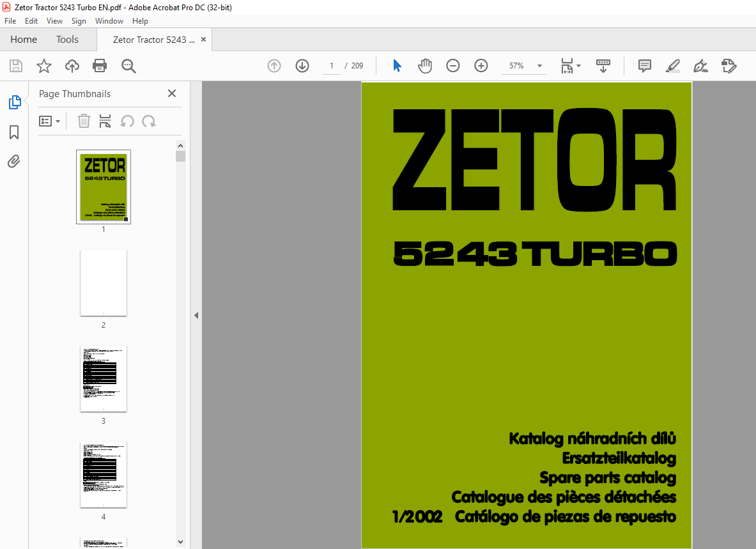
Task: Rotate page clockwise
Action: click(149, 121)
